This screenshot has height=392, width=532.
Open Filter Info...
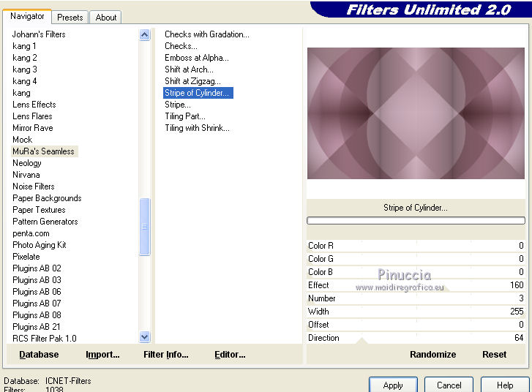(165, 355)
